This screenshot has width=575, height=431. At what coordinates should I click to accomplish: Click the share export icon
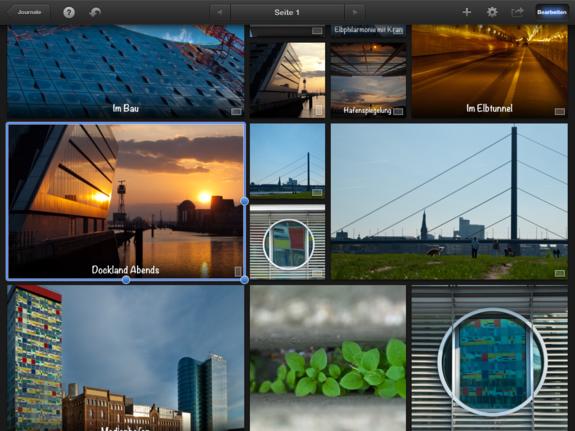click(x=517, y=12)
